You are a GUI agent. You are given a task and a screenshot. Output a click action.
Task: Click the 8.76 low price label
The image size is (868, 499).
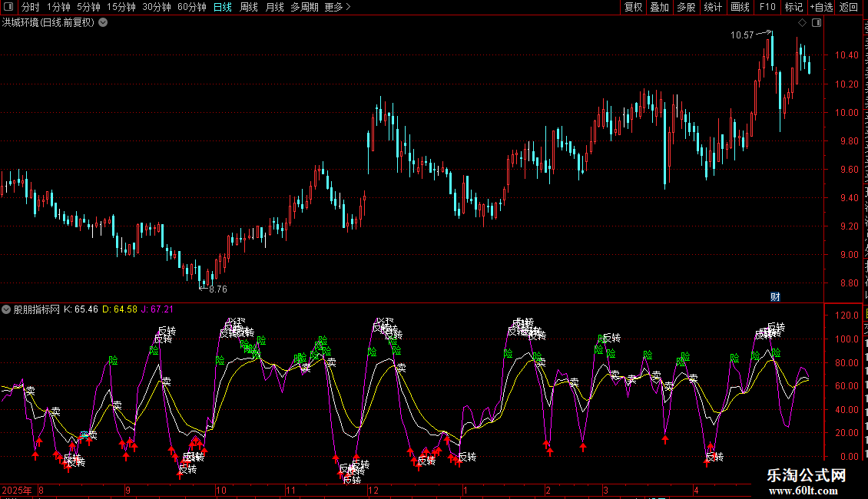[218, 289]
